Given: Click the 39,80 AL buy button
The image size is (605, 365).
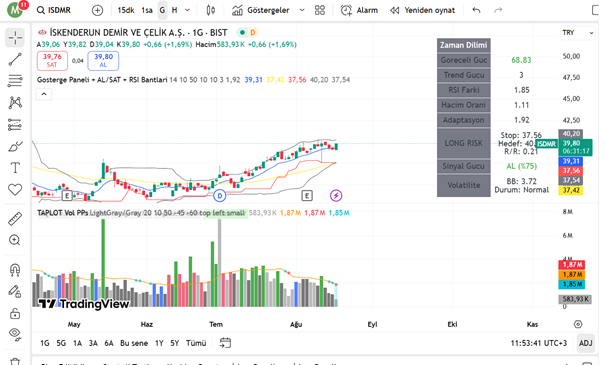Looking at the screenshot, I should click(103, 61).
